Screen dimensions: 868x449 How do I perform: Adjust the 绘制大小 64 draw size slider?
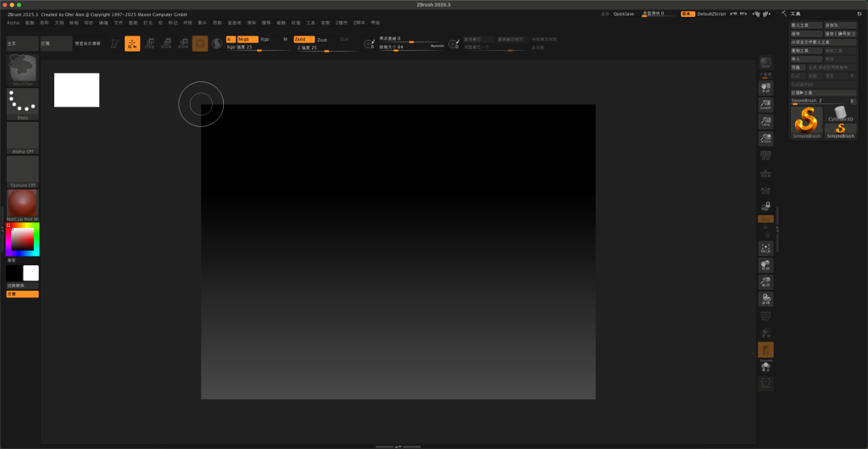click(x=411, y=48)
